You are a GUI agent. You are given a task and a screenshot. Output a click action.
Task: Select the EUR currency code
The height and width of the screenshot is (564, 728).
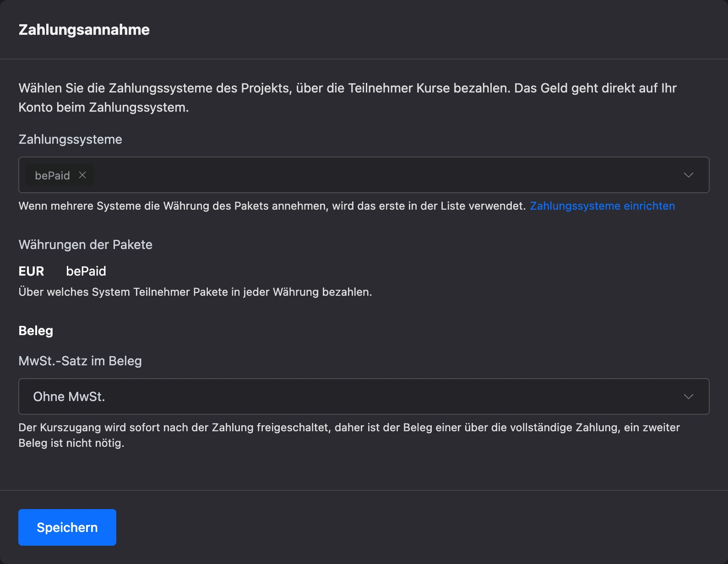[31, 271]
